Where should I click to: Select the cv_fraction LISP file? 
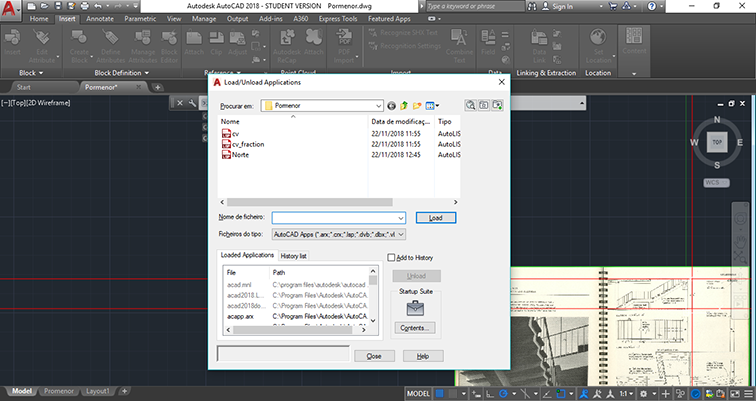coord(243,144)
